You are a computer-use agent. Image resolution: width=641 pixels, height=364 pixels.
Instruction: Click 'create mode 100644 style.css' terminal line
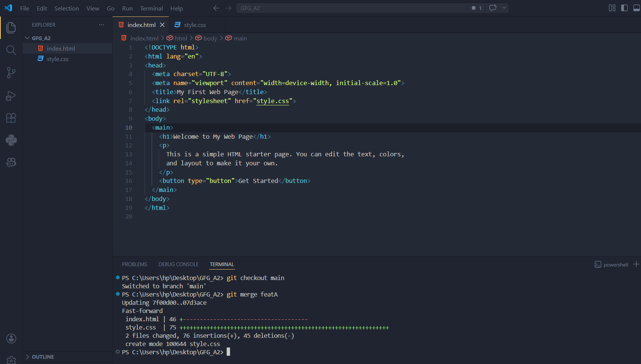[173, 344]
